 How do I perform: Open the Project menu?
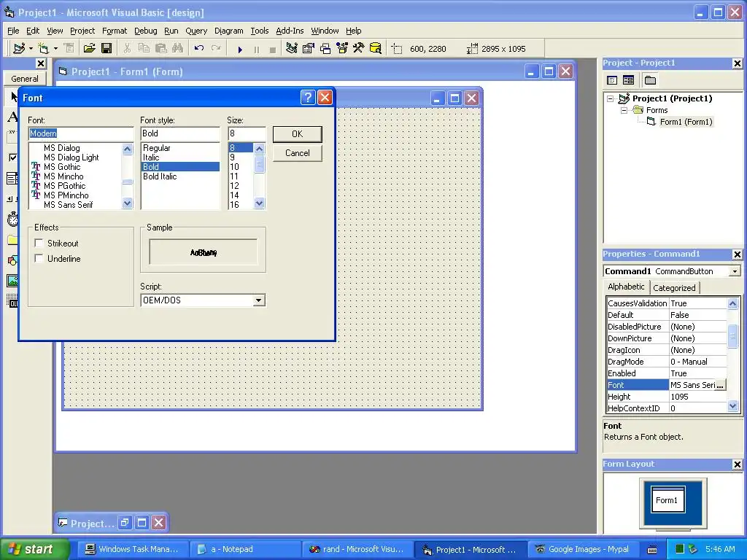(82, 31)
